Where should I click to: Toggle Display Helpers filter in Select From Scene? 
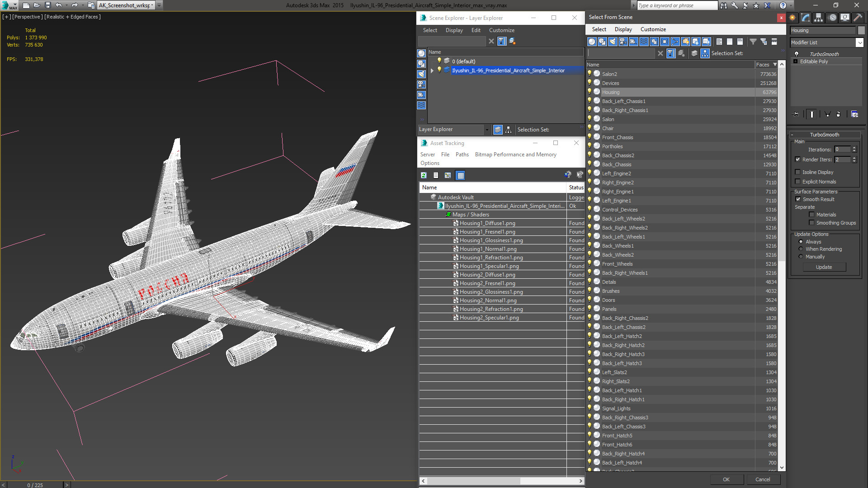click(633, 42)
